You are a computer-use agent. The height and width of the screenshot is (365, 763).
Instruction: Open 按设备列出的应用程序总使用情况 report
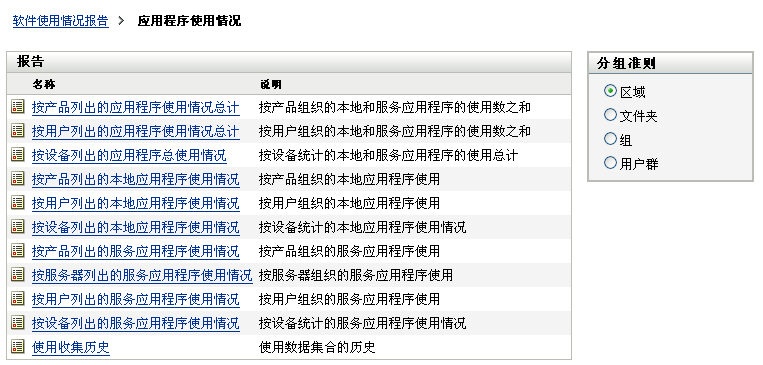(129, 156)
